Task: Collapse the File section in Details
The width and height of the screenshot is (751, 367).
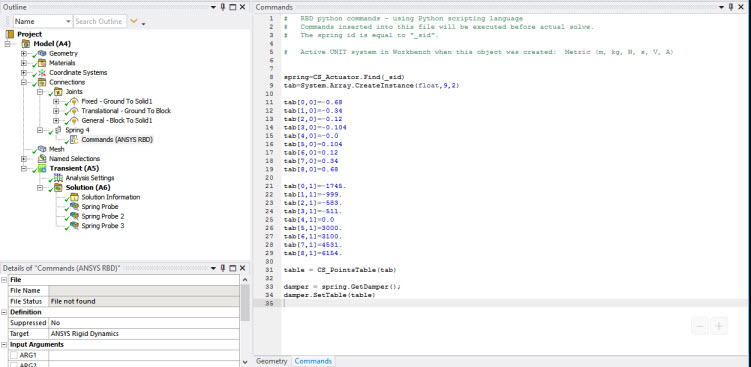Action: (x=4, y=280)
